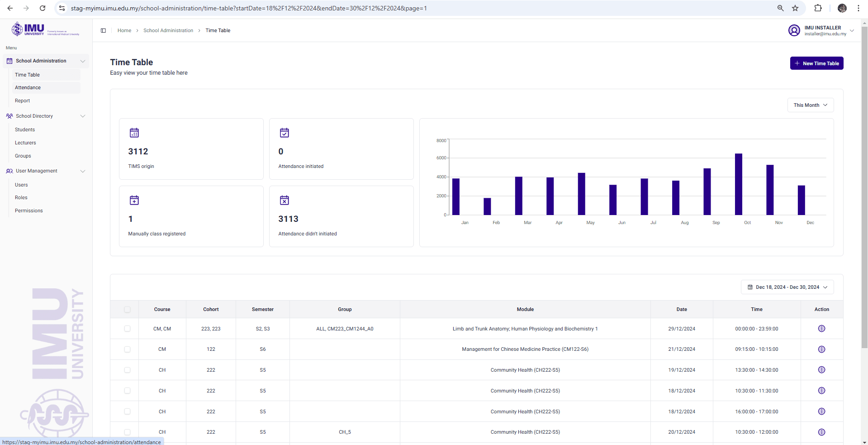The image size is (868, 445).
Task: Select all rows using the header checkbox
Action: click(127, 310)
